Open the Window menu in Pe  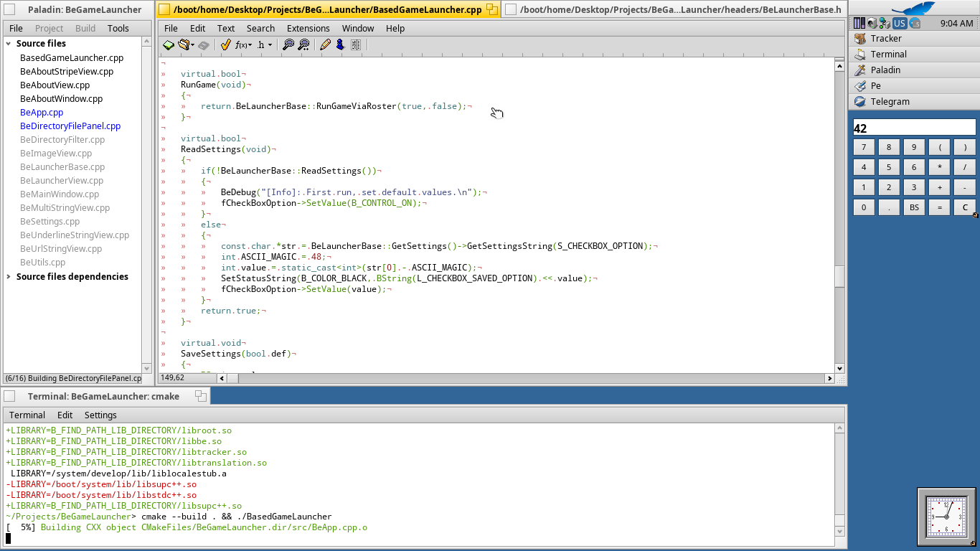tap(358, 29)
